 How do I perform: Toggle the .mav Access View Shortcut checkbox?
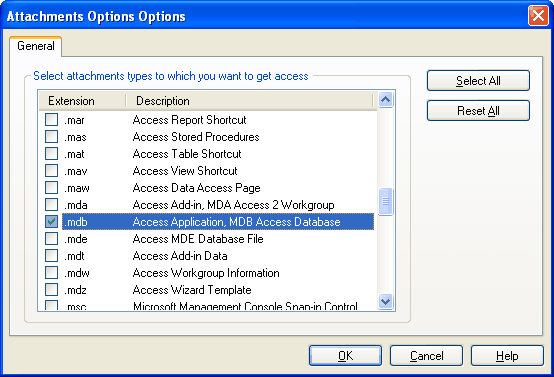51,171
